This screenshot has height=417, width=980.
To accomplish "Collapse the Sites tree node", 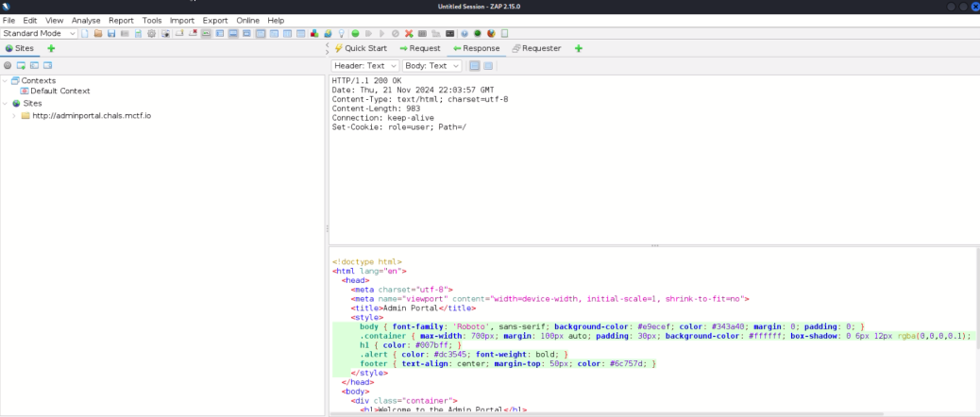I will [x=5, y=104].
